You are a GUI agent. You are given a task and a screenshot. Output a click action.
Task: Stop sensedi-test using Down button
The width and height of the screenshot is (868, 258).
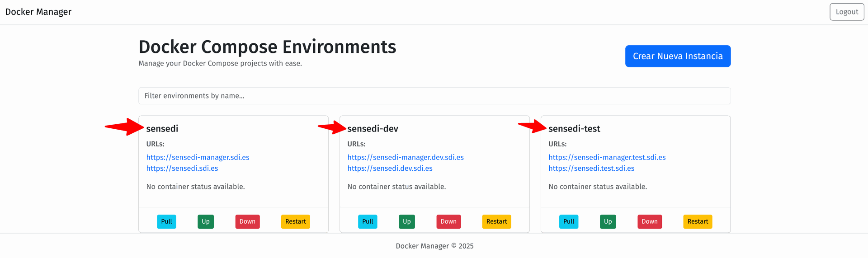point(650,221)
